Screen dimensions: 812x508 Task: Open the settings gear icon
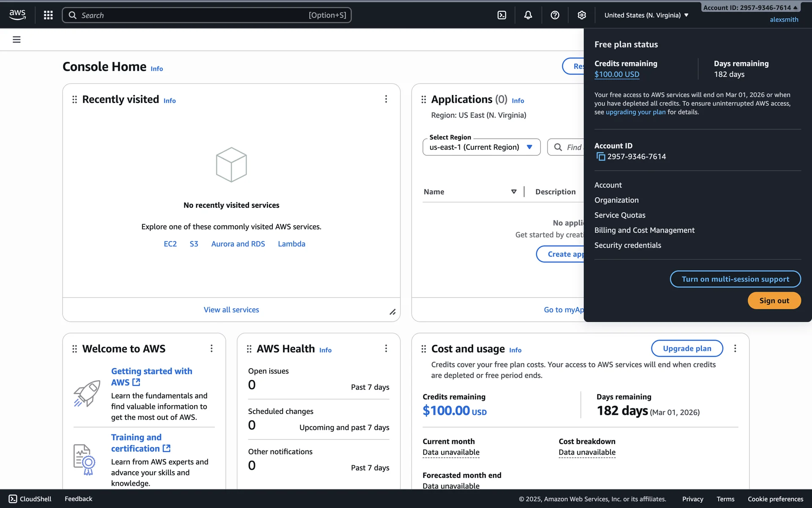(x=582, y=15)
